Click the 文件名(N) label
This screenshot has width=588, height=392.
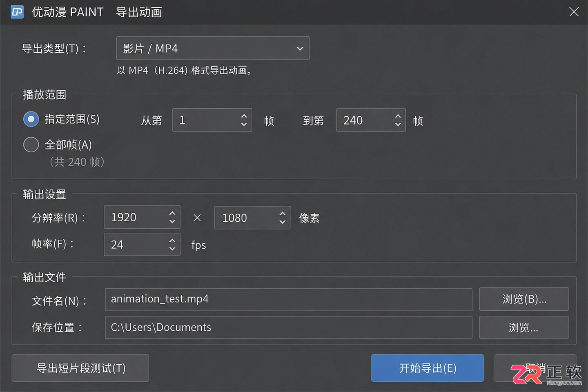[60, 301]
